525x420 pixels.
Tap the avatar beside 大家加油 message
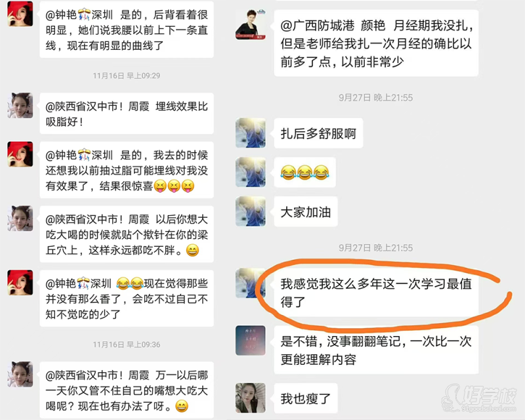251,211
